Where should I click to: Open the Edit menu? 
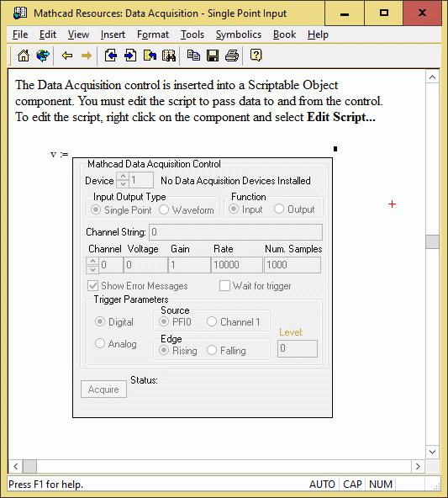48,34
